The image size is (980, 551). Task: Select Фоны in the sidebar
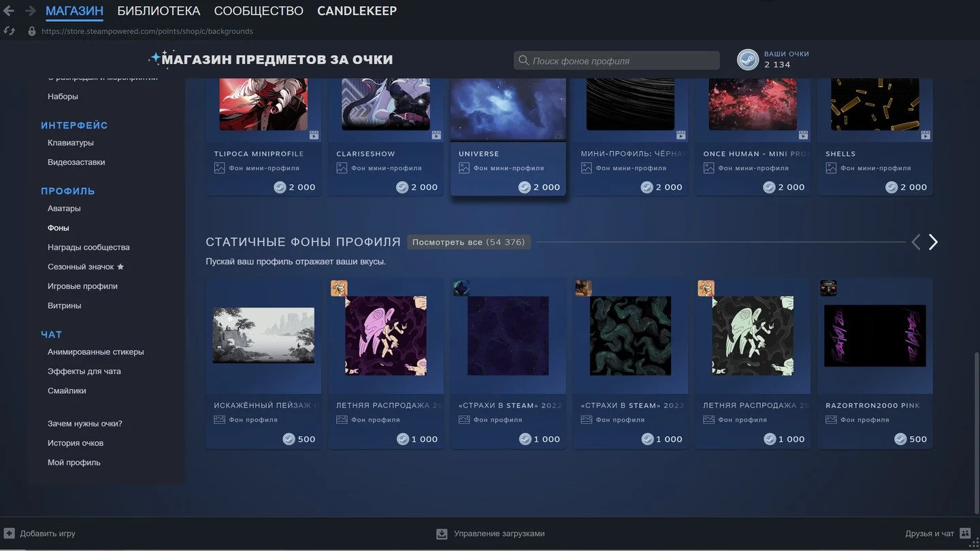pyautogui.click(x=59, y=228)
